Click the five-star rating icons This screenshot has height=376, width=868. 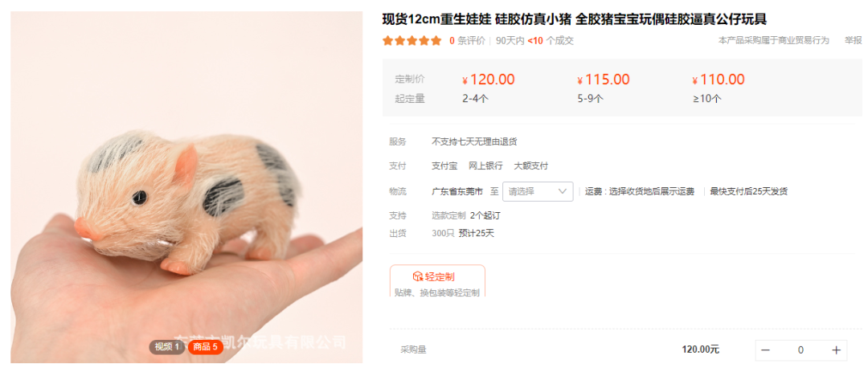coord(411,40)
